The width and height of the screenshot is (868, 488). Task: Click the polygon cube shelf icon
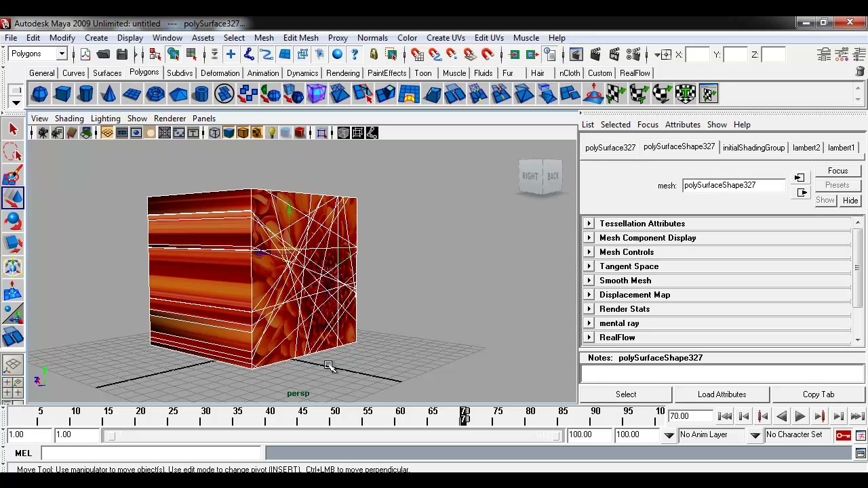click(x=62, y=94)
